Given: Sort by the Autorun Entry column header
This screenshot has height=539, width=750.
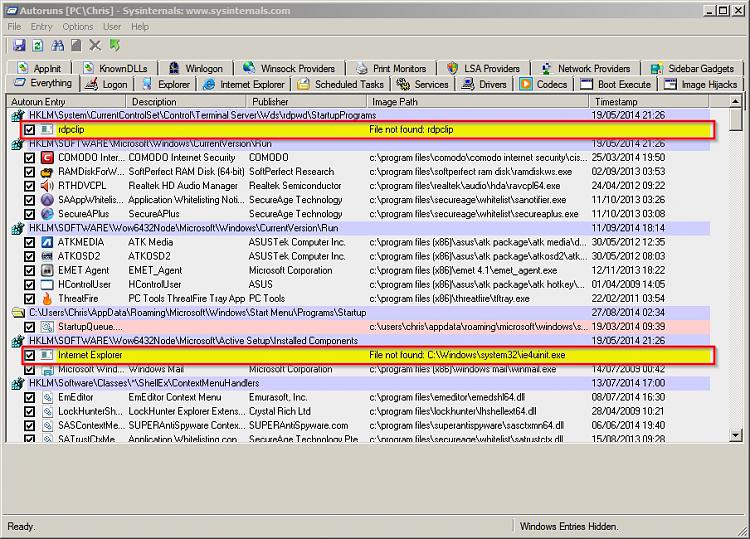Looking at the screenshot, I should (66, 101).
